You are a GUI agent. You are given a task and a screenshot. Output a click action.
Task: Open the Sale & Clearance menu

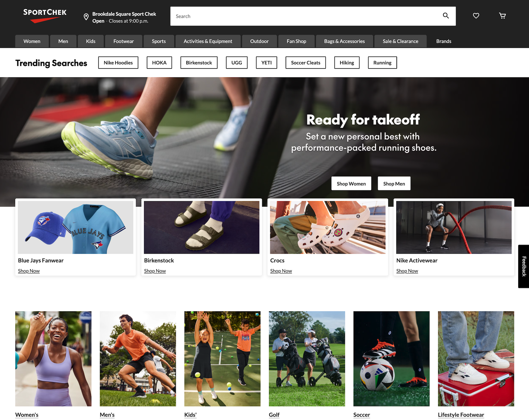point(400,41)
